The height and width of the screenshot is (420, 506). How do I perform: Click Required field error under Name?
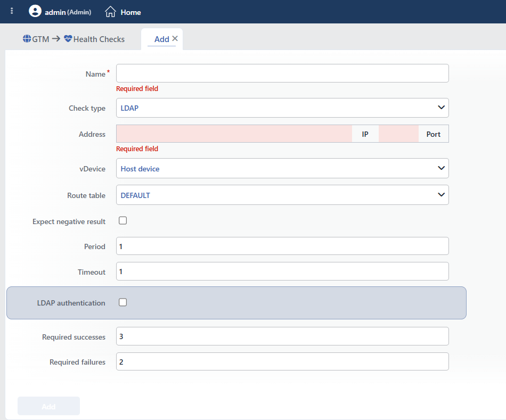(137, 89)
